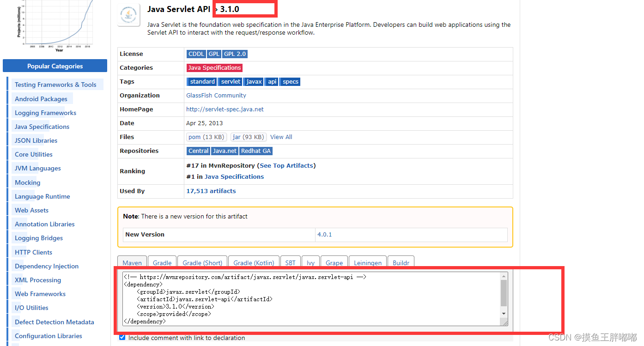Open Java Specifications sidebar category

coord(42,127)
